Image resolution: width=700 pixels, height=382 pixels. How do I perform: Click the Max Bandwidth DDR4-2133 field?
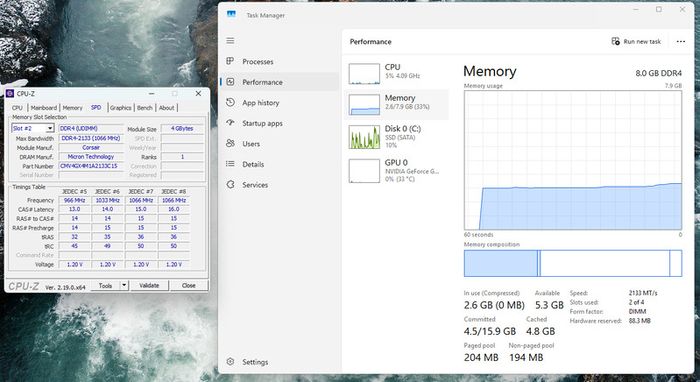coord(91,138)
